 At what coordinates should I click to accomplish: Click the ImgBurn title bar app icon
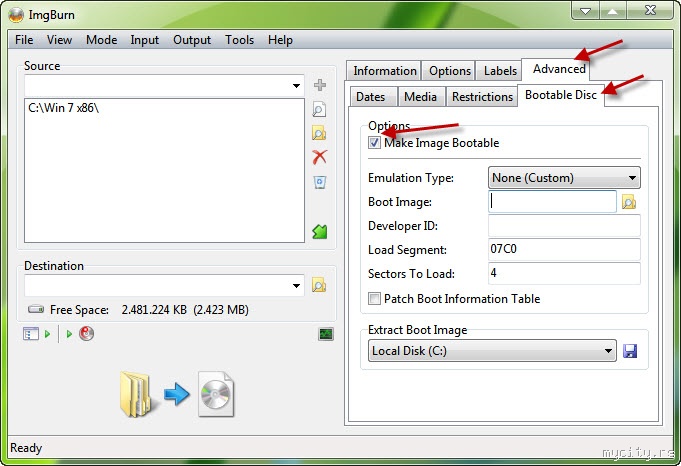16,15
